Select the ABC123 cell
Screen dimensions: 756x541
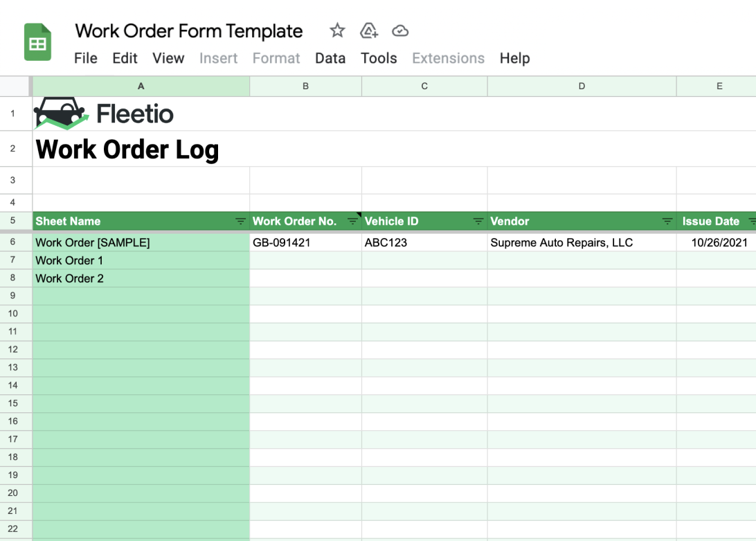(x=424, y=242)
